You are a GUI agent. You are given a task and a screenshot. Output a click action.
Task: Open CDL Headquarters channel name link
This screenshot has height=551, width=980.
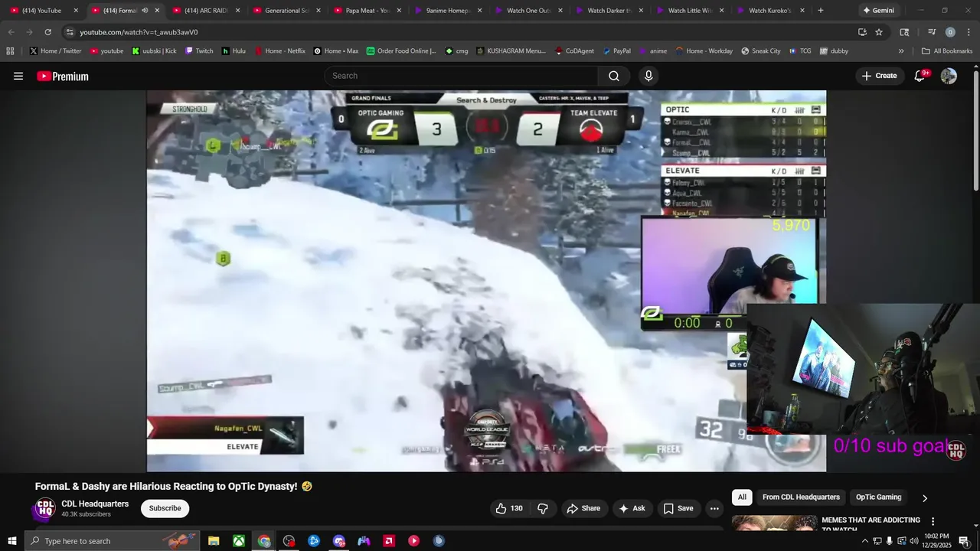95,504
